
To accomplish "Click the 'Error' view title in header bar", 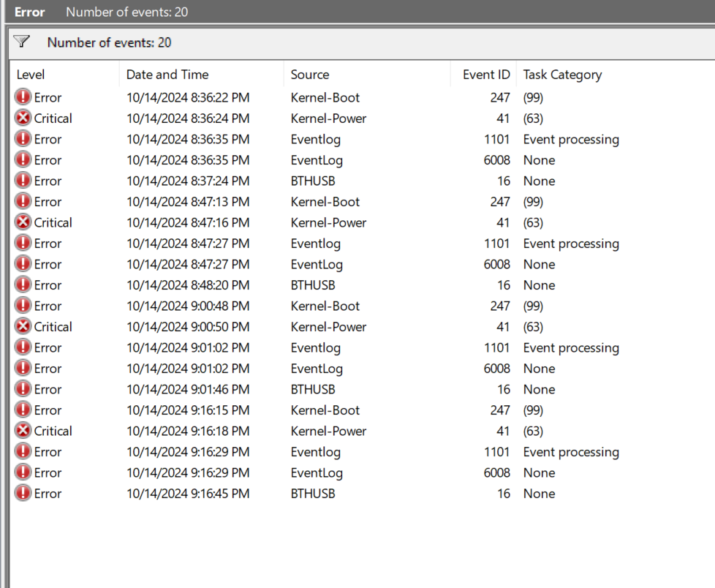I will click(30, 12).
